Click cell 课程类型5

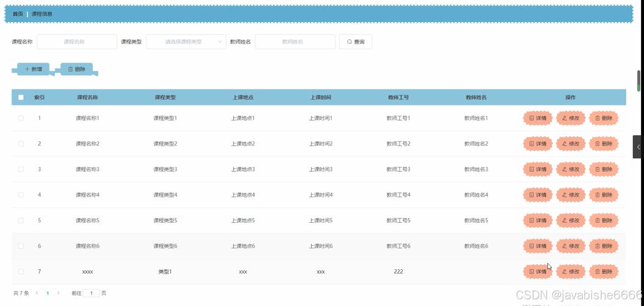(x=165, y=220)
